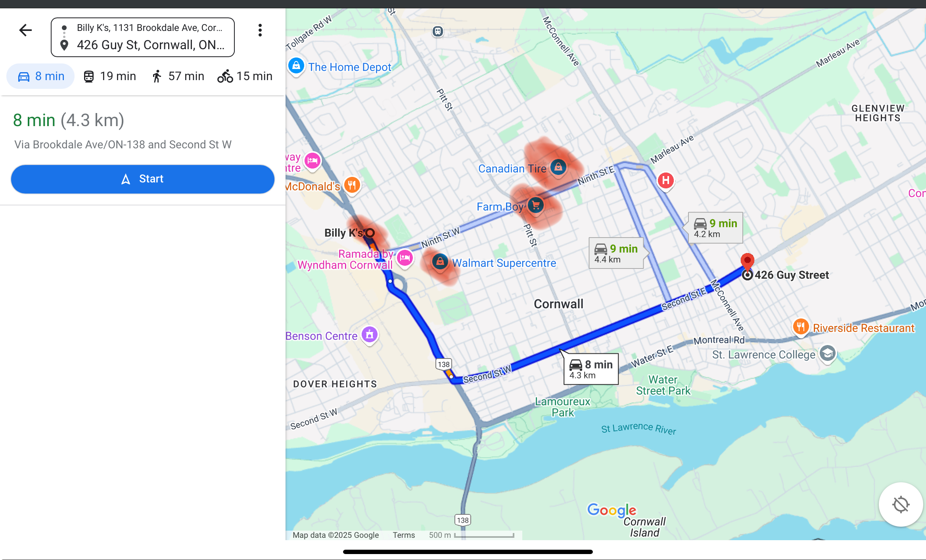Click the Benson Centre pin

[x=370, y=335]
